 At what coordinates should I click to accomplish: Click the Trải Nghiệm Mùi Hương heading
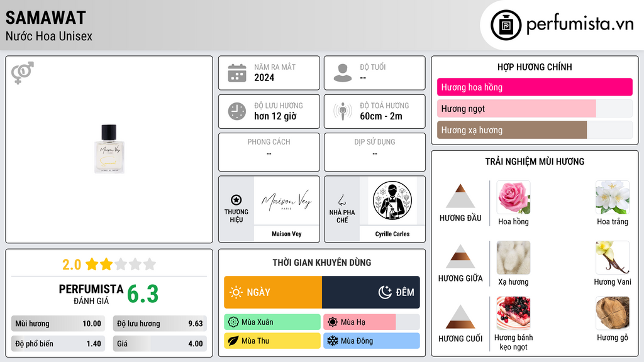pyautogui.click(x=535, y=162)
